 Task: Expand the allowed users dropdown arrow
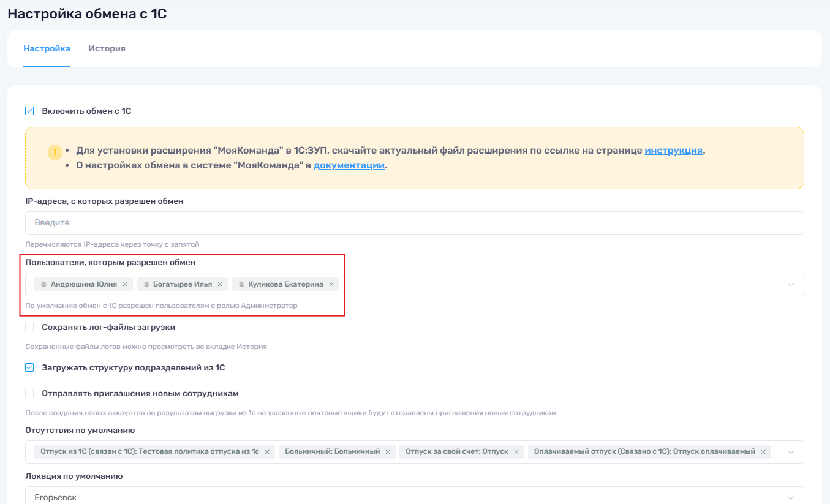[791, 285]
